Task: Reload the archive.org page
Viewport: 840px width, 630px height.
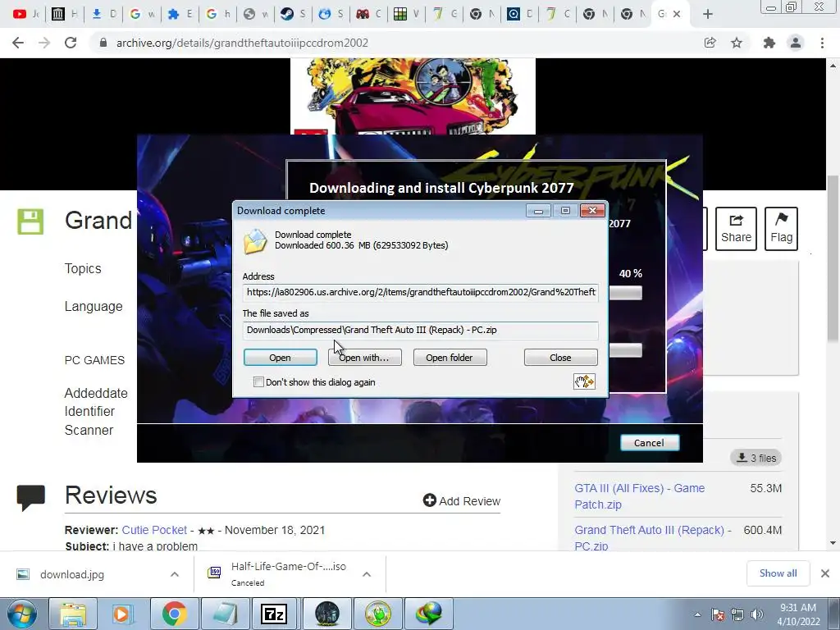Action: click(71, 43)
